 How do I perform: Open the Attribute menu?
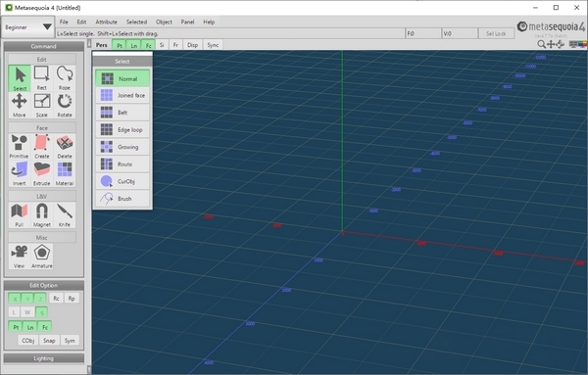106,22
